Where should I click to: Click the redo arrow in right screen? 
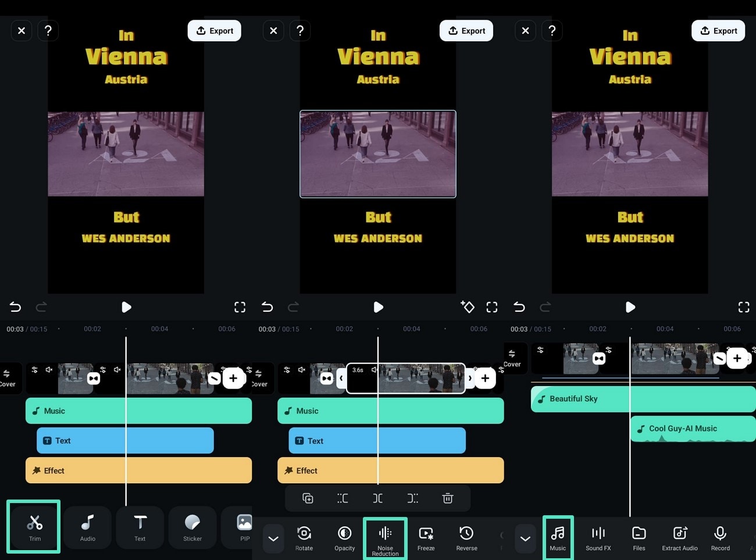point(545,307)
